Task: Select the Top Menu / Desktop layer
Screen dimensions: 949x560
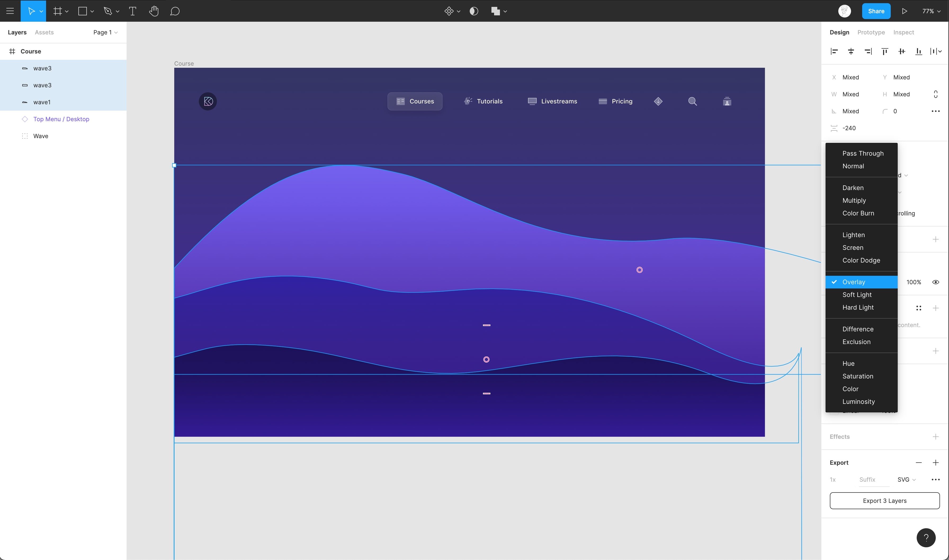Action: [x=61, y=119]
